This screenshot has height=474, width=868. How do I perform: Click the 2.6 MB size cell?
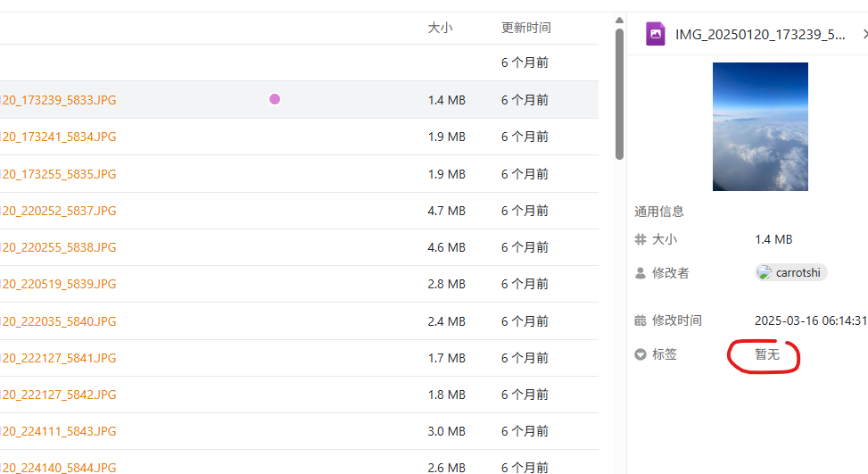tap(446, 468)
